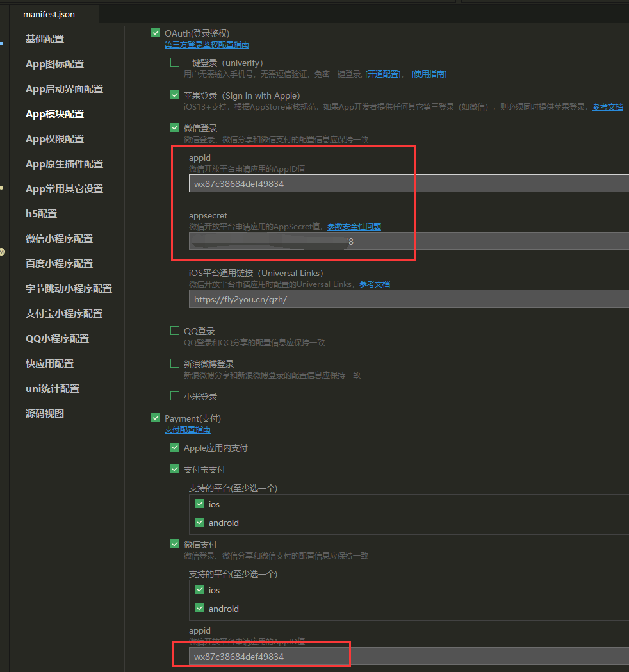Open 微信小程序配置 section
This screenshot has width=629, height=672.
pos(59,239)
